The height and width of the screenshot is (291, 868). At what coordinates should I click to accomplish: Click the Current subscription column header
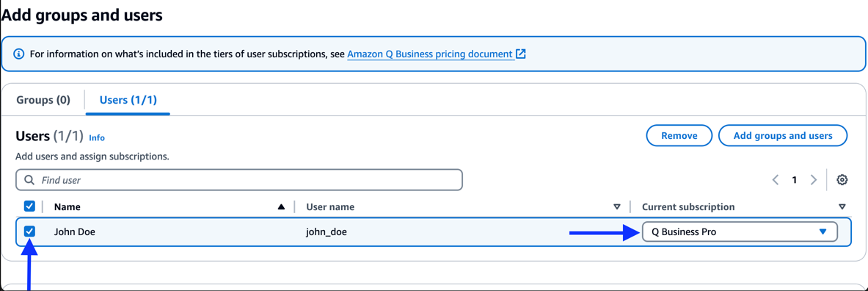click(688, 206)
